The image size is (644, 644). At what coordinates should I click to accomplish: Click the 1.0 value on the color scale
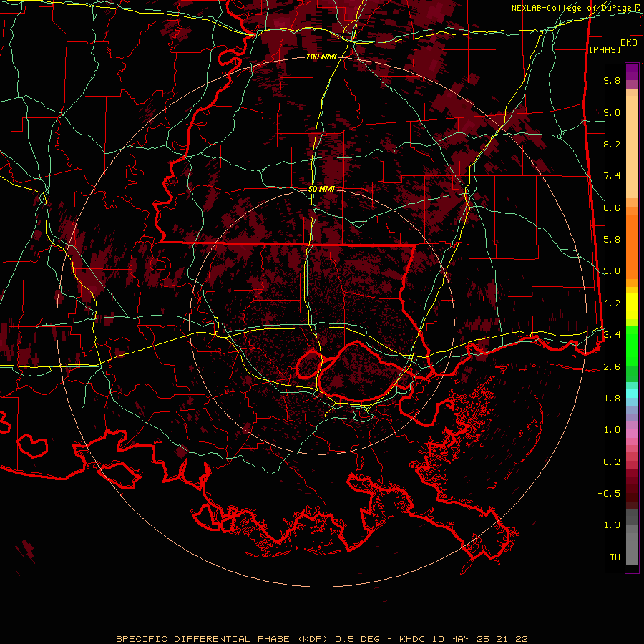point(612,430)
